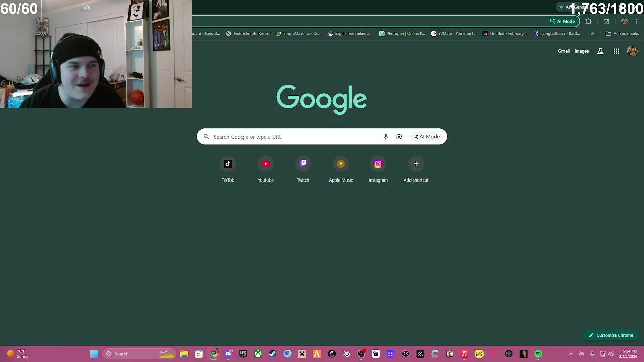The height and width of the screenshot is (362, 644).
Task: Launch Epic Games from taskbar
Action: click(x=243, y=354)
